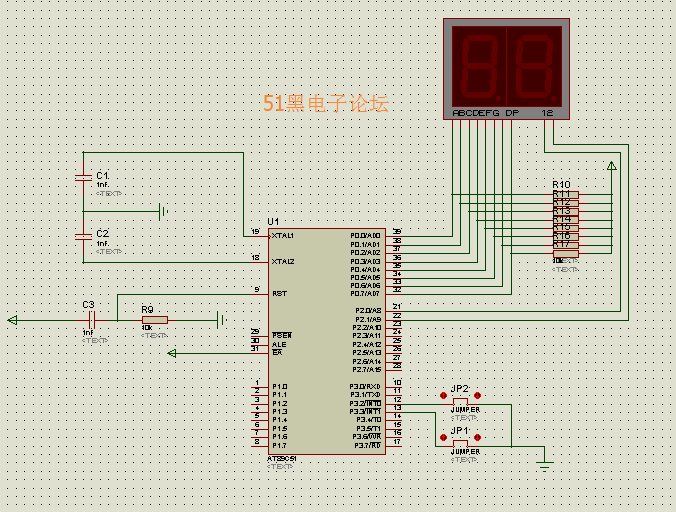Select capacitor C3 near reset circuit
Image resolution: width=676 pixels, height=512 pixels.
click(x=91, y=320)
